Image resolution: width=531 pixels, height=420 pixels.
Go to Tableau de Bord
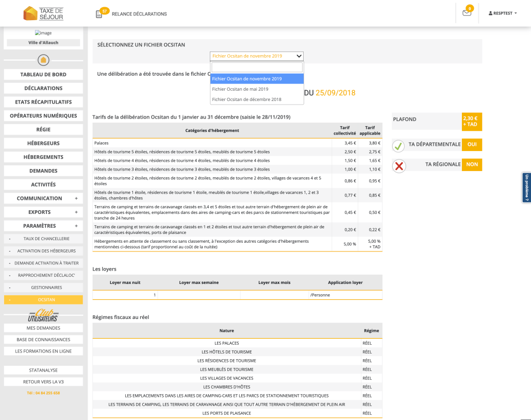(x=43, y=75)
